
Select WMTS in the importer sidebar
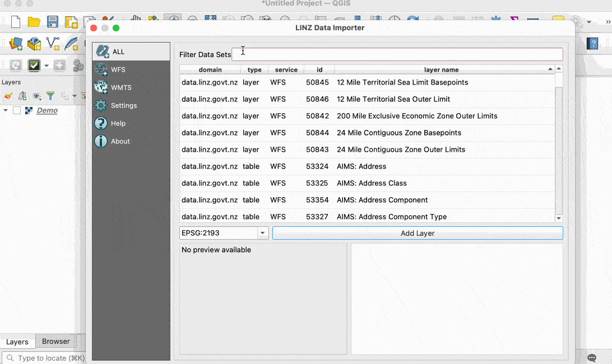pyautogui.click(x=131, y=87)
